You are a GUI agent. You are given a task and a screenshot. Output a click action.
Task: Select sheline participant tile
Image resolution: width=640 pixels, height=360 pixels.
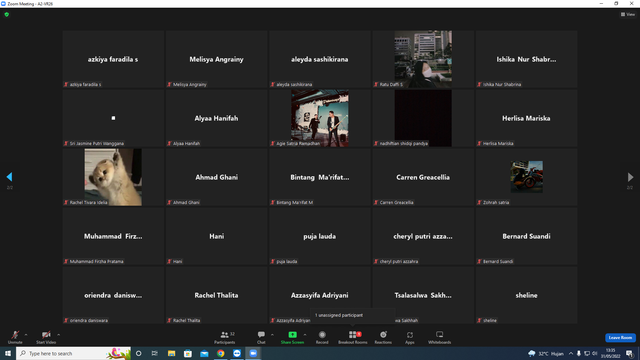click(x=526, y=295)
